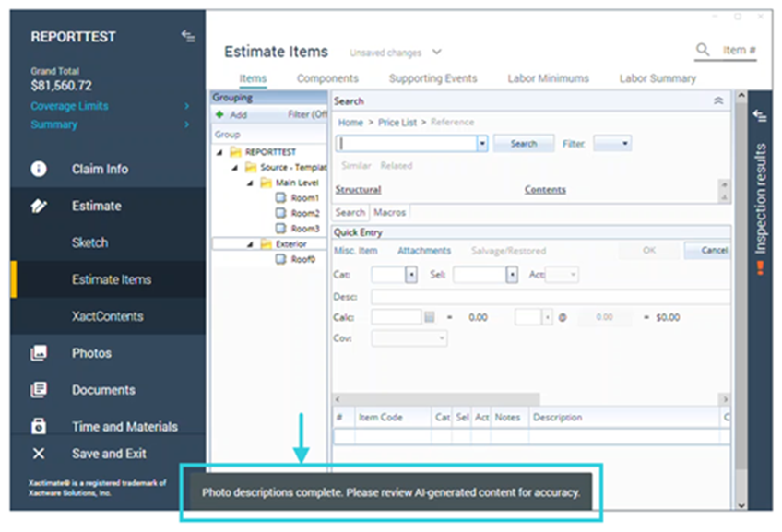The image size is (782, 532).
Task: Open the Labor Minimums tab
Action: [548, 78]
